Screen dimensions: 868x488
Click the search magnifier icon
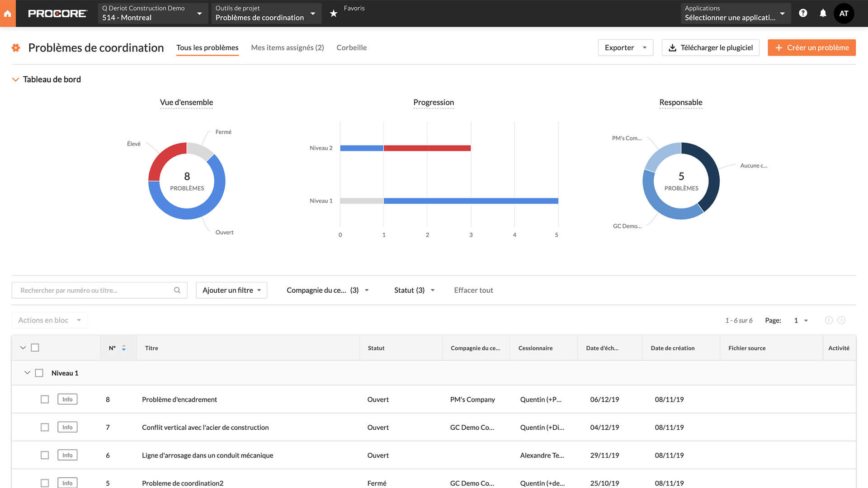click(177, 290)
